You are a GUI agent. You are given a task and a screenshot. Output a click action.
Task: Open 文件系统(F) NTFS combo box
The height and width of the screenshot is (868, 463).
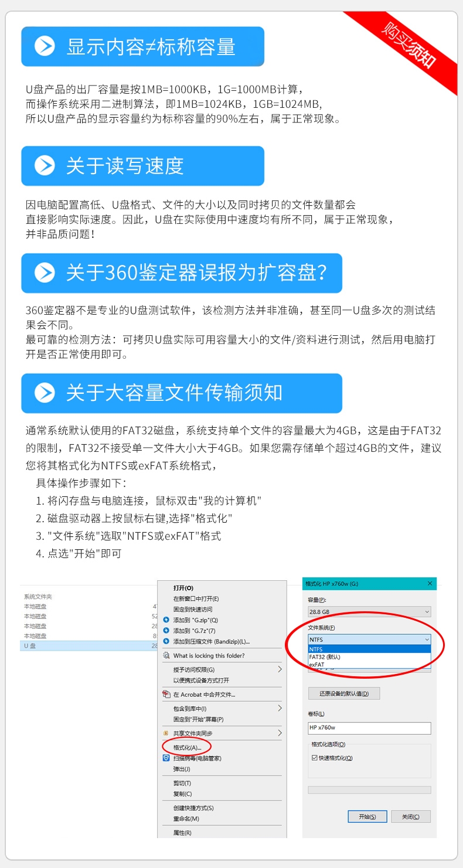(x=369, y=639)
